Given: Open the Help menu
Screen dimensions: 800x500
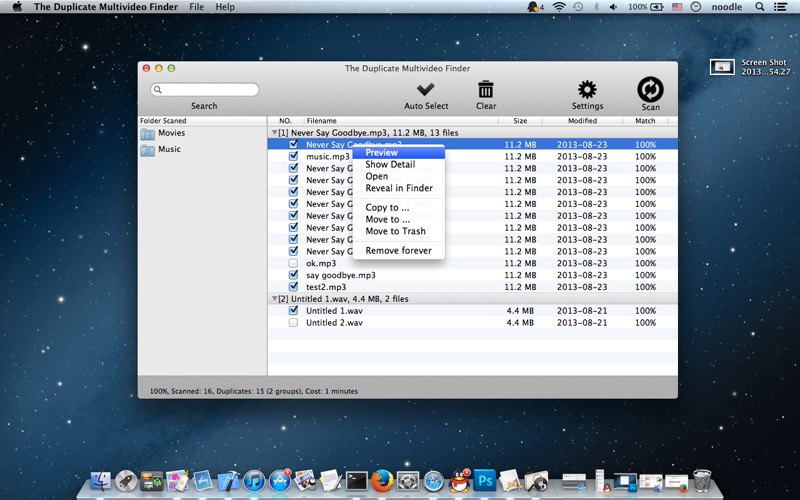Looking at the screenshot, I should [225, 7].
